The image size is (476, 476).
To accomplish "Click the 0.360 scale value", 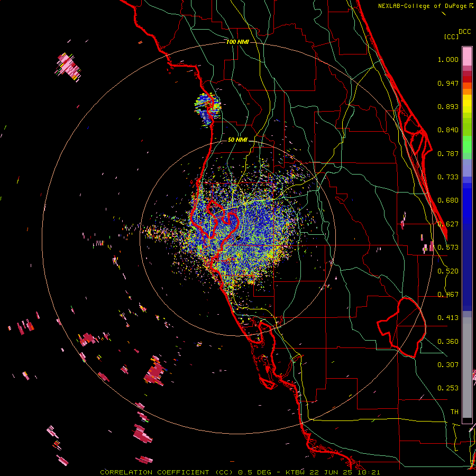I will 448,342.
